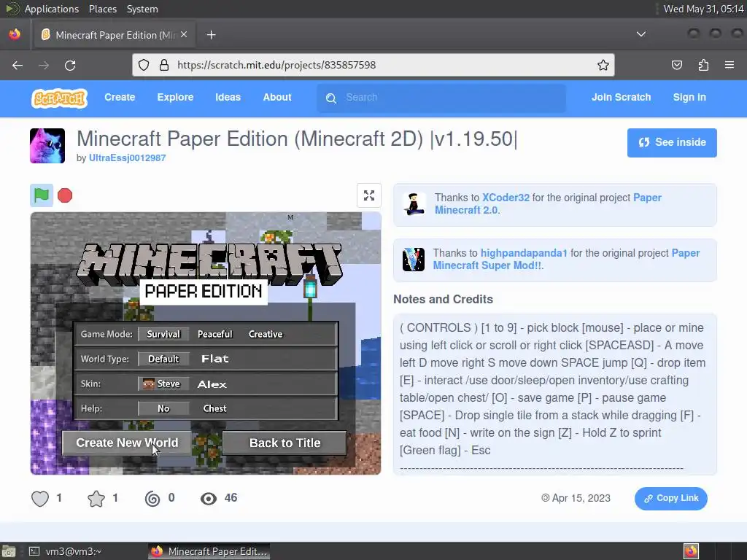Click Sign in

click(689, 97)
